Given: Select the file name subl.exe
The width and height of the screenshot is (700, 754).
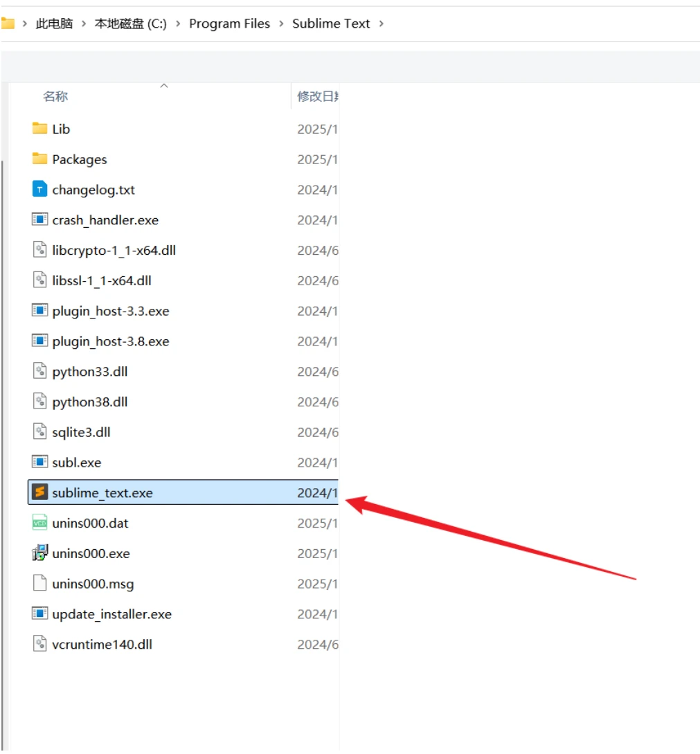Looking at the screenshot, I should point(77,463).
